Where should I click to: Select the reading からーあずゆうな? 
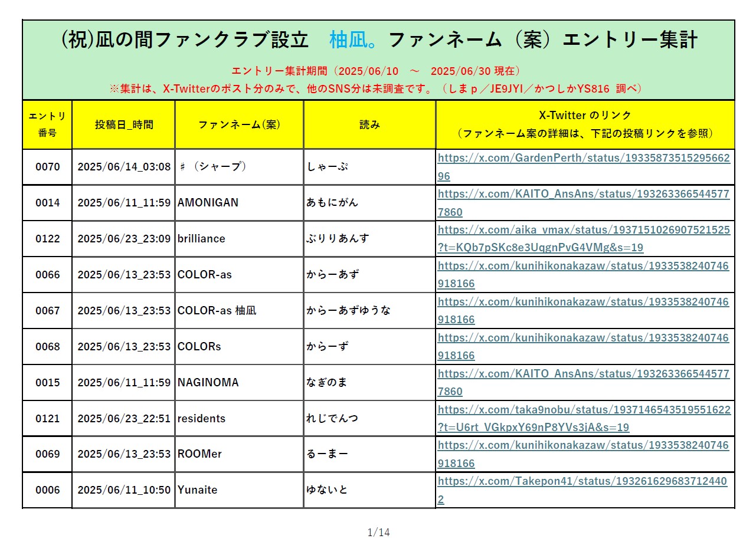(349, 311)
